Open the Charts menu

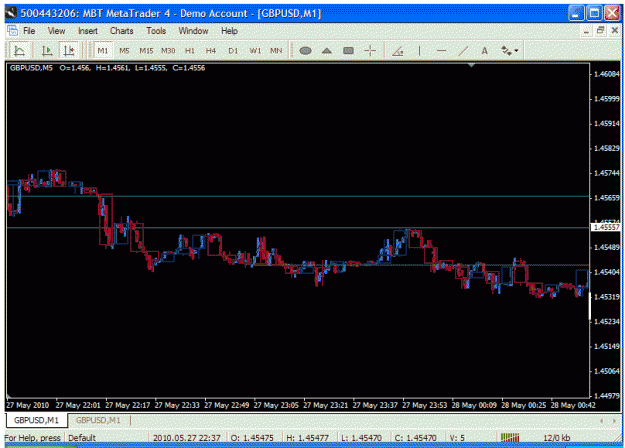coord(122,31)
